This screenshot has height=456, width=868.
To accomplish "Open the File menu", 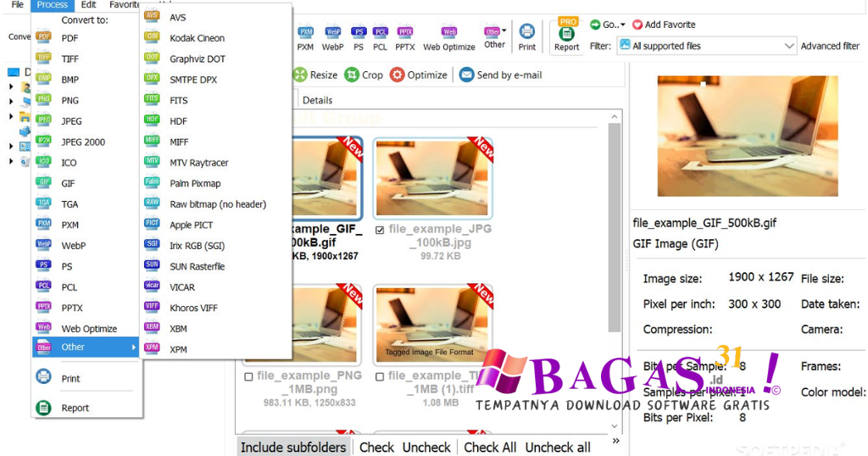I will point(18,5).
